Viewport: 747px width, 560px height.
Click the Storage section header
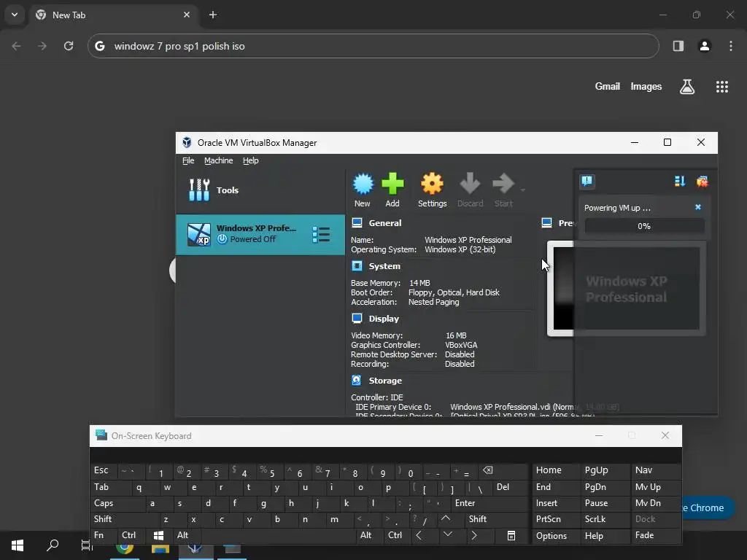point(385,381)
